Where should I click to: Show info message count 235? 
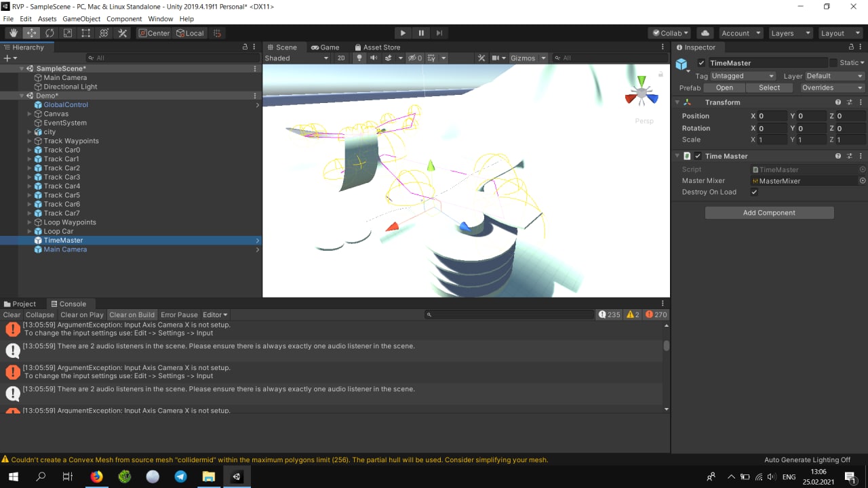click(x=610, y=314)
